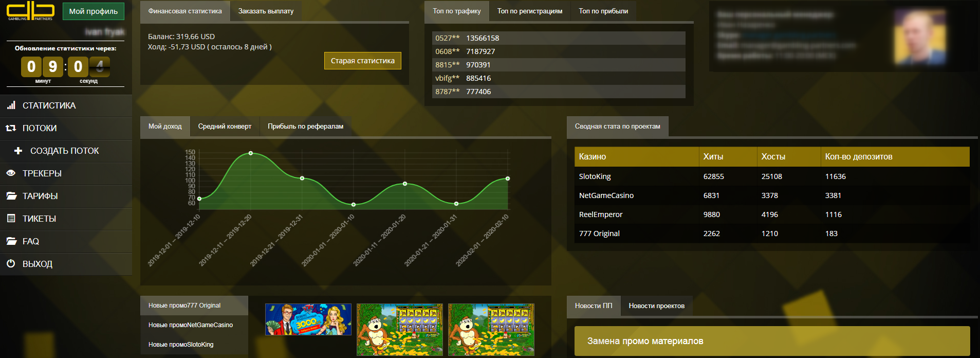Image resolution: width=980 pixels, height=358 pixels.
Task: Click the list icon next to ТИКЕТЫ
Action: coord(11,219)
